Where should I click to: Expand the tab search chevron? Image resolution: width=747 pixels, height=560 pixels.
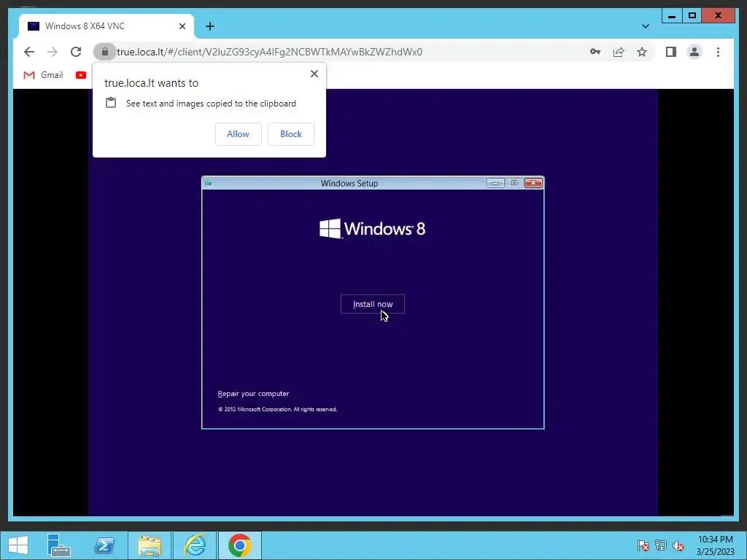646,26
